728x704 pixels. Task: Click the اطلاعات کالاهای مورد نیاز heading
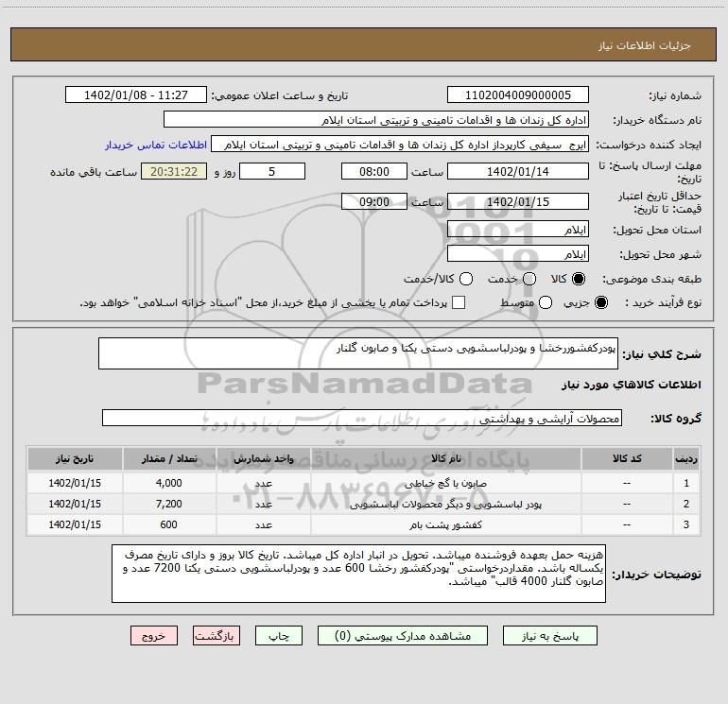click(x=632, y=385)
